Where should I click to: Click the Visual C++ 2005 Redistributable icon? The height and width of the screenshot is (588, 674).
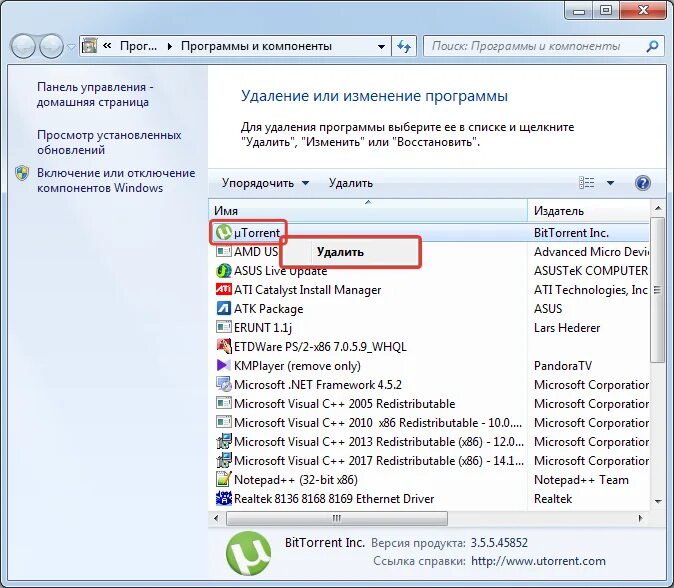click(x=224, y=403)
